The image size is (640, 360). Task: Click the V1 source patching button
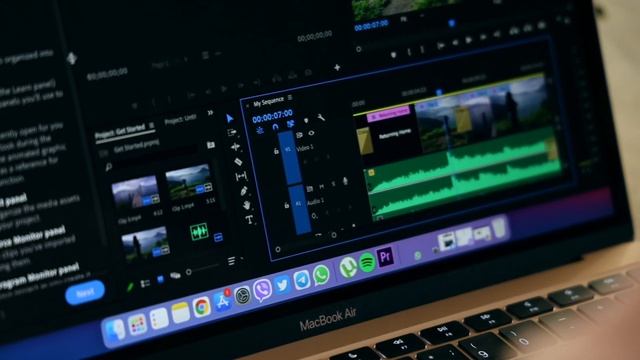pyautogui.click(x=287, y=150)
